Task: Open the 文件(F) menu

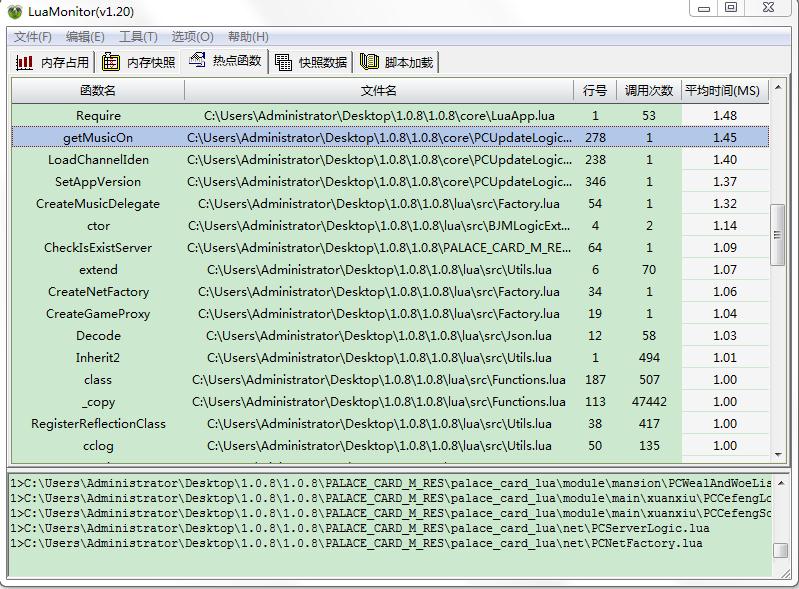Action: coord(33,37)
